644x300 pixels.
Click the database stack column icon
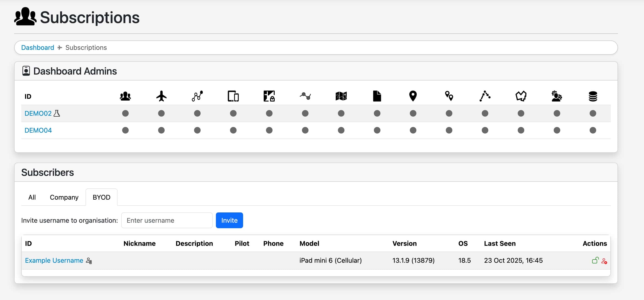click(x=593, y=96)
